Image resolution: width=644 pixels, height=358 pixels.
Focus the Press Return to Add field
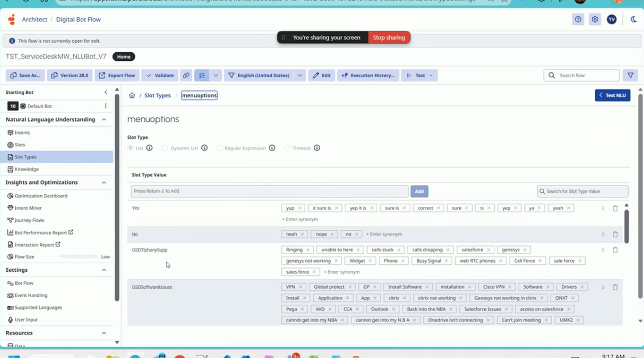tap(269, 191)
